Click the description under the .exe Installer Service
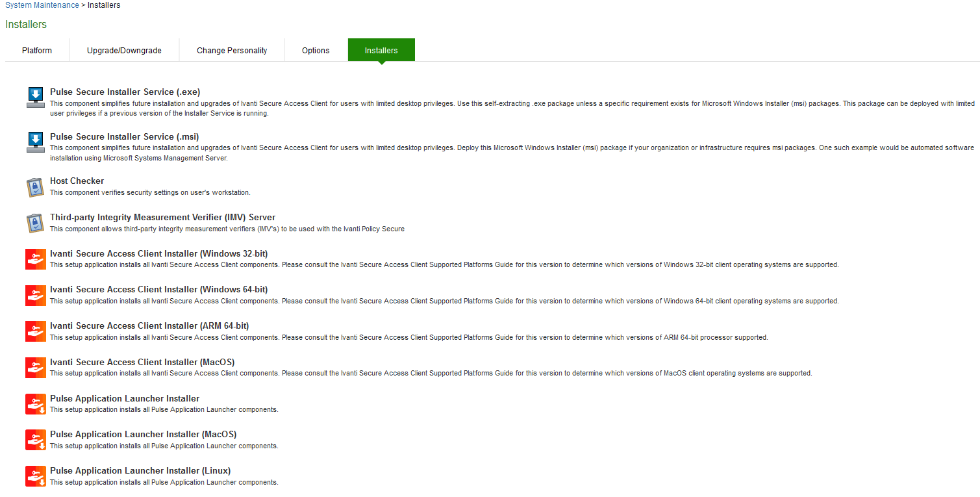 (512, 108)
